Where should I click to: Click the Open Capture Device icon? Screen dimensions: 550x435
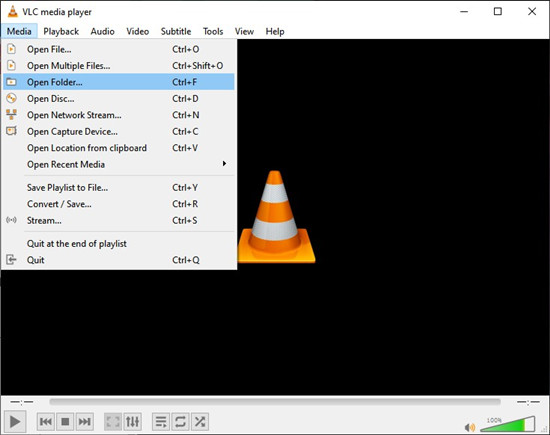[x=11, y=131]
